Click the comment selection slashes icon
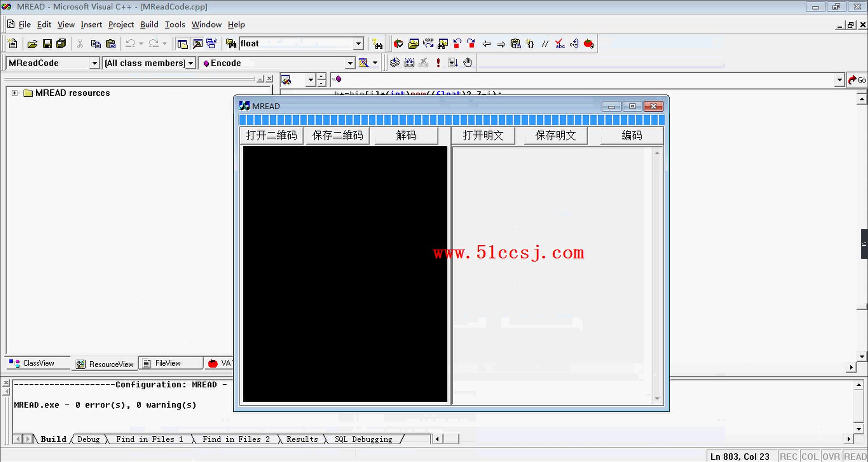868x462 pixels. pyautogui.click(x=545, y=44)
